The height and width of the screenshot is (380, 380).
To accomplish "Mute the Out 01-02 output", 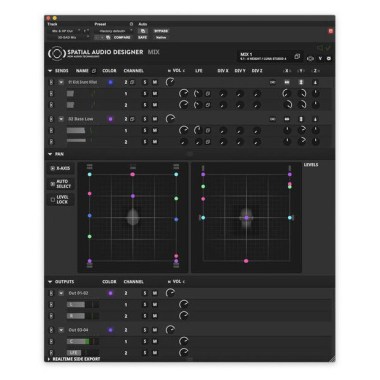I will pos(155,293).
